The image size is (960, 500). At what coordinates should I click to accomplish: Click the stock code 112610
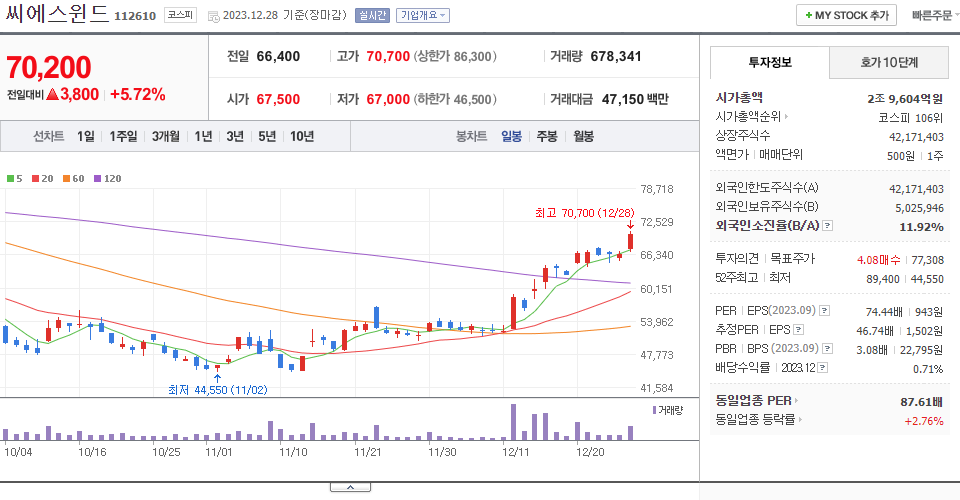coord(135,16)
